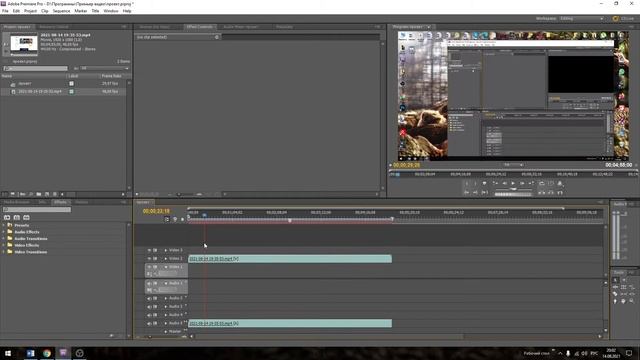The height and width of the screenshot is (360, 640).
Task: Select the Rate Stretch tool
Action: coord(631,287)
